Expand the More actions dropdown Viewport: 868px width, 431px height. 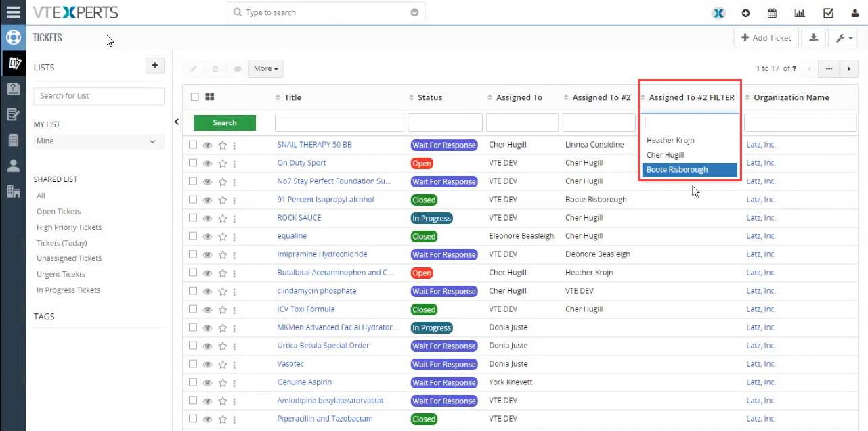point(266,68)
